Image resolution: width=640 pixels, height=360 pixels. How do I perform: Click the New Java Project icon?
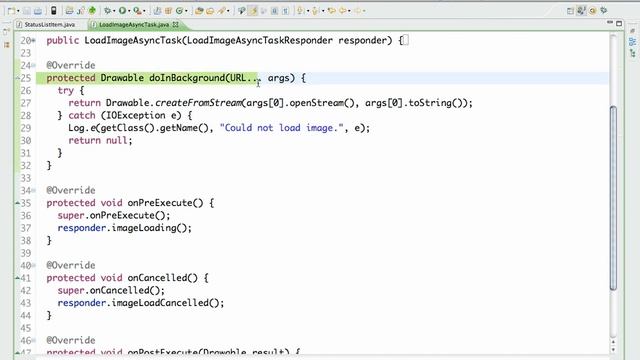click(157, 11)
